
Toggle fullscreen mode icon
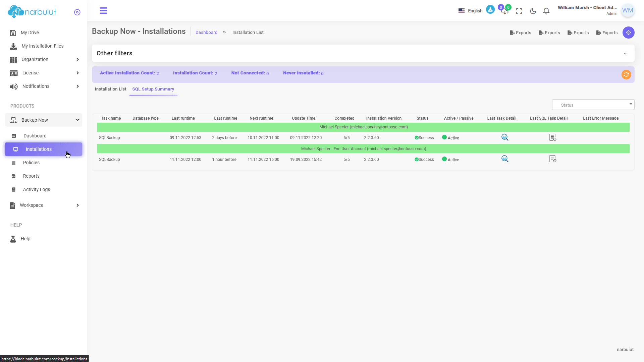coord(519,11)
